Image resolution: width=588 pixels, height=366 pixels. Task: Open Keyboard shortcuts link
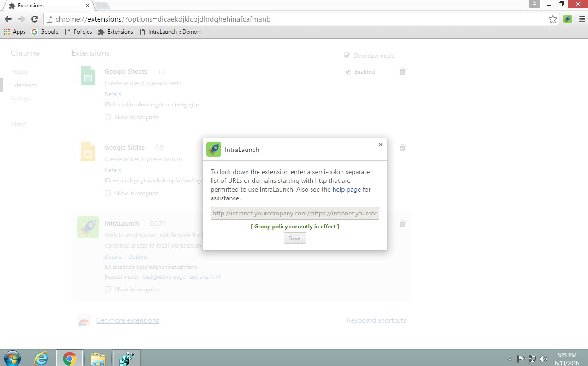[x=376, y=320]
